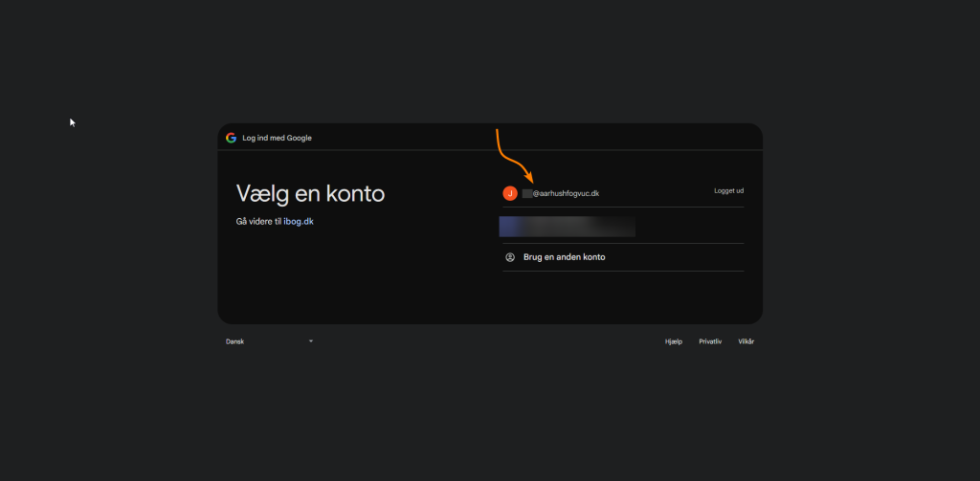Click the Log ind med Google header text
This screenshot has height=481, width=980.
pos(277,138)
